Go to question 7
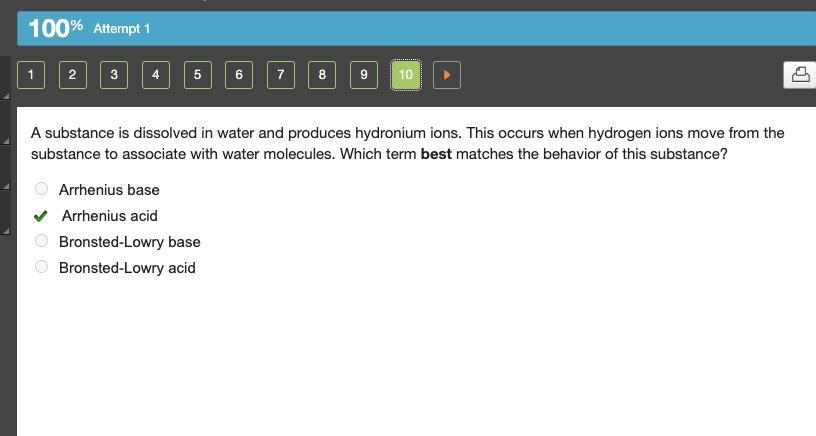Image resolution: width=816 pixels, height=436 pixels. pos(280,75)
